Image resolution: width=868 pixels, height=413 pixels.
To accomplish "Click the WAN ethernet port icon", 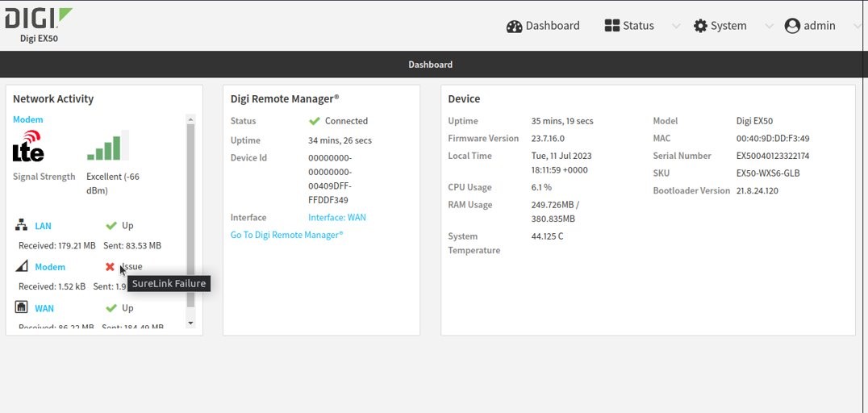I will click(21, 307).
